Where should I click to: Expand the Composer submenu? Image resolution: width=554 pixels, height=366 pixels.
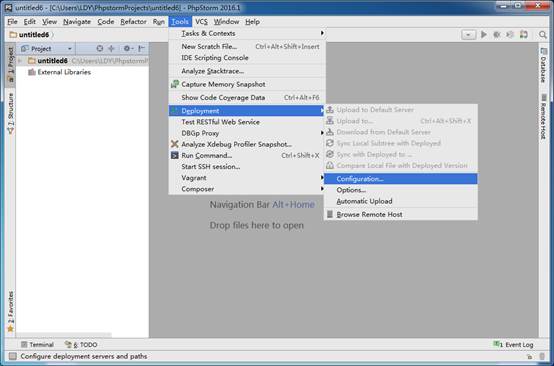pos(247,189)
